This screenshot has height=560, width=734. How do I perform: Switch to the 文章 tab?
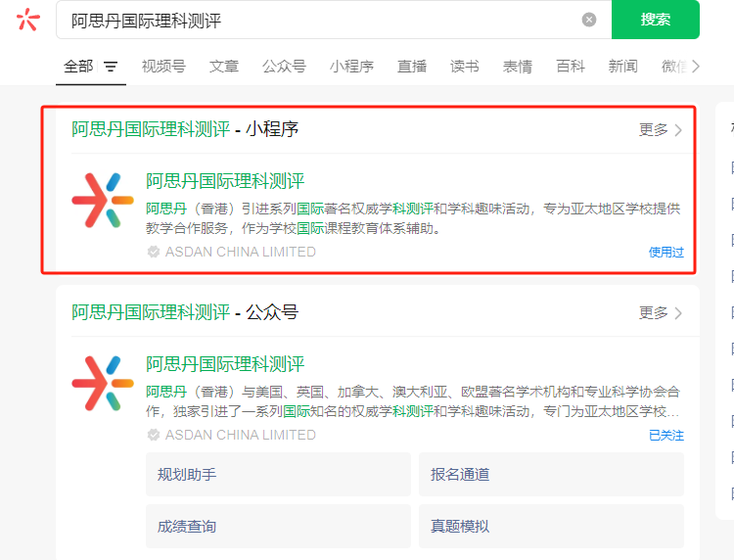point(224,67)
